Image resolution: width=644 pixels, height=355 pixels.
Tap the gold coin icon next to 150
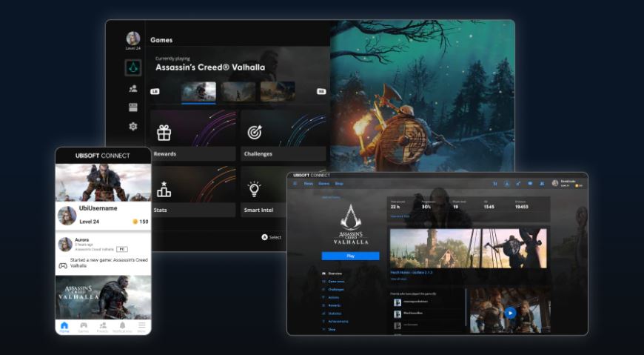[x=135, y=222]
